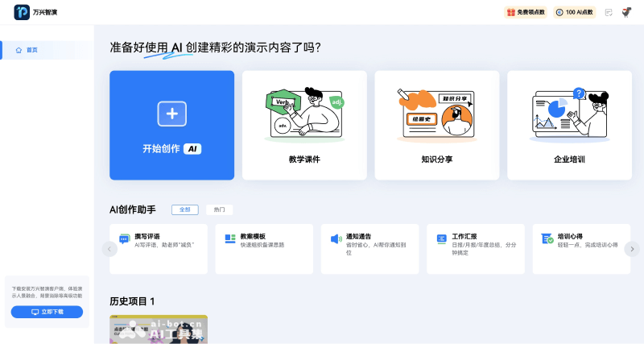Screen dimensions: 644x344
Task: Switch to the 全部 filter tab
Action: 184,209
